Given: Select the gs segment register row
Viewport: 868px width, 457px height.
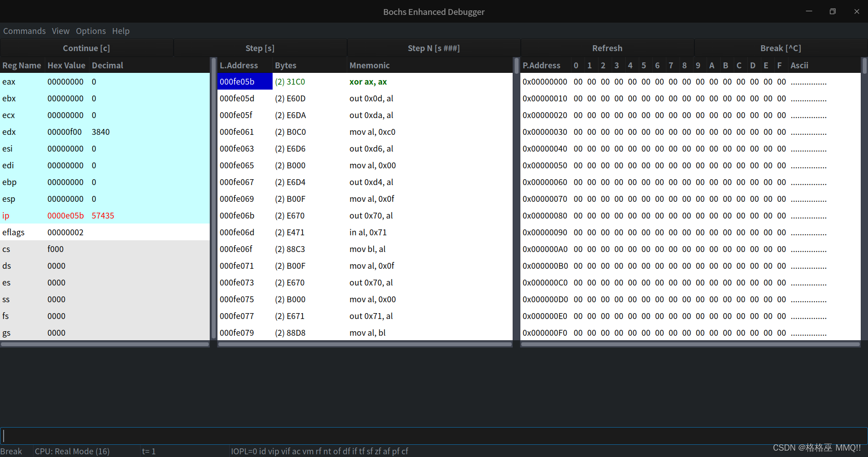Looking at the screenshot, I should [x=105, y=333].
